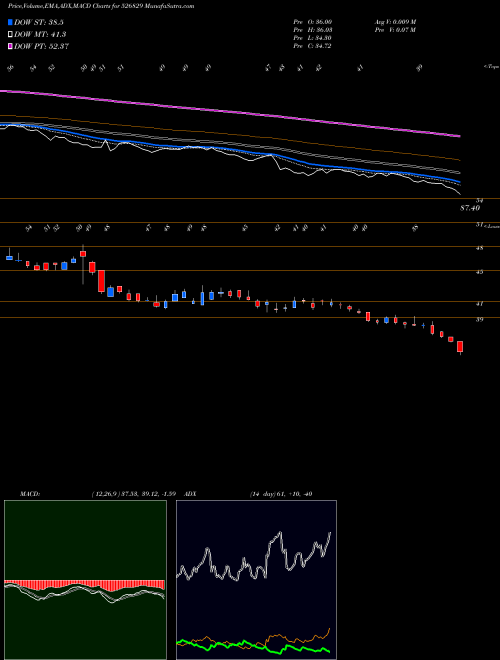Click the 'MACD:' panel heading
This screenshot has height=660, width=500.
point(29,494)
